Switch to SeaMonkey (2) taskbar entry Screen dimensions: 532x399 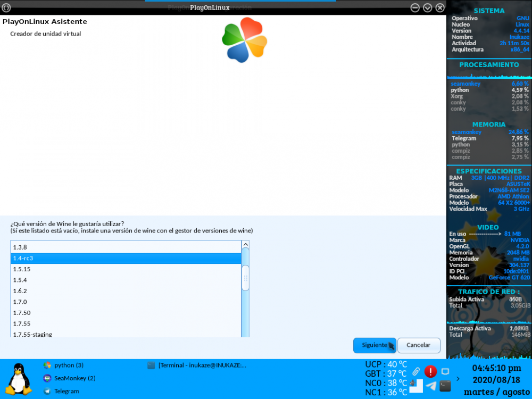74,378
